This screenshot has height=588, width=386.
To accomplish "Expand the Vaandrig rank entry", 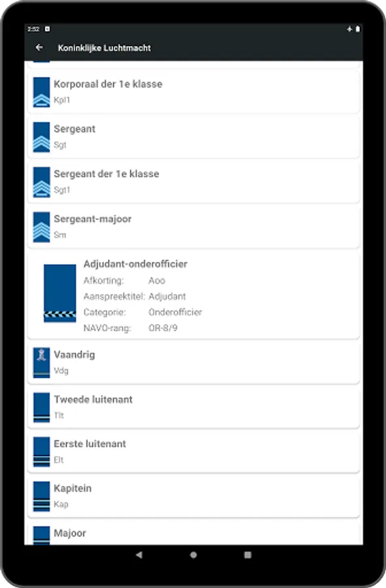I will tap(194, 363).
